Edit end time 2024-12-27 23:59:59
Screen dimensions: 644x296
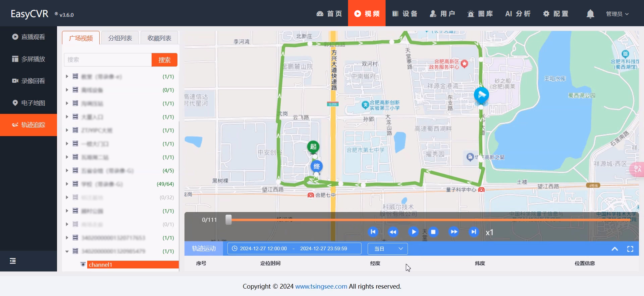324,249
